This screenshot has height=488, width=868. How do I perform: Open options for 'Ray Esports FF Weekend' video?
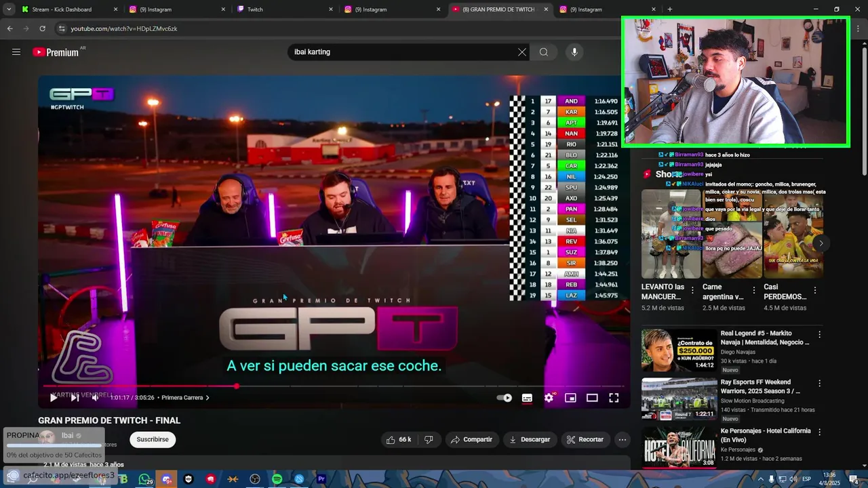[x=819, y=383]
